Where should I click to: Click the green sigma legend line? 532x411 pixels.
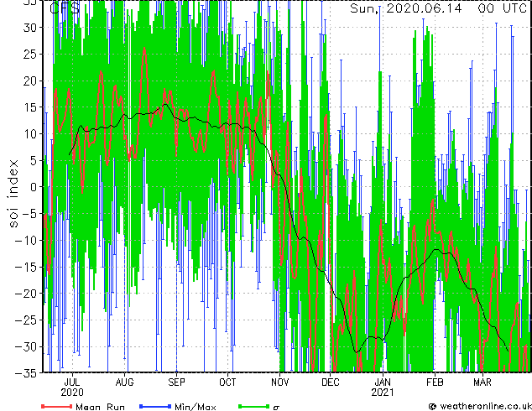253,406
